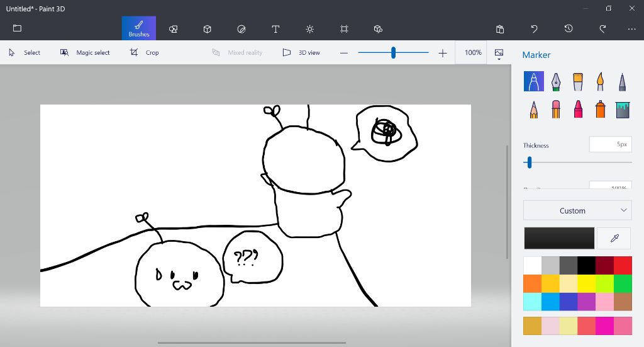
Task: Click the zoom out minus button
Action: pyautogui.click(x=344, y=53)
